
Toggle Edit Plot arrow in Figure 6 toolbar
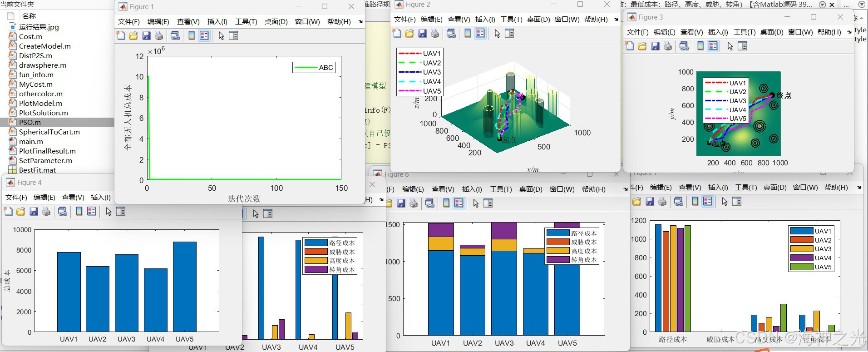(476, 203)
